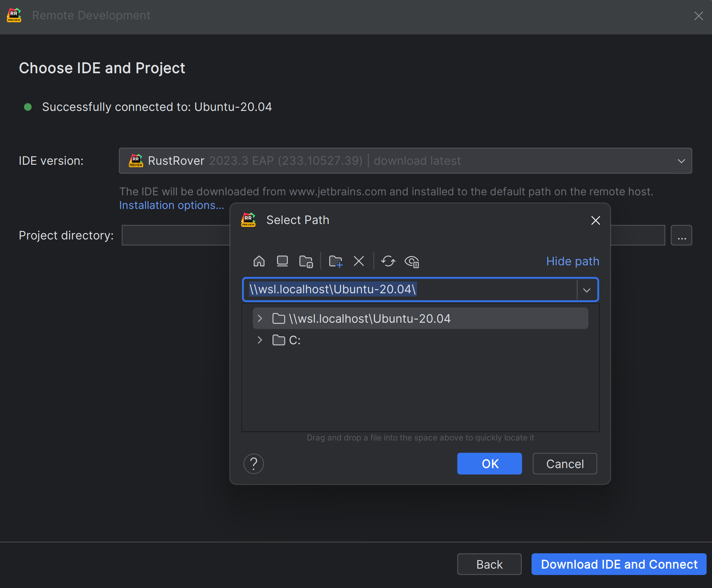
Task: Click the Home directory icon
Action: [x=259, y=261]
